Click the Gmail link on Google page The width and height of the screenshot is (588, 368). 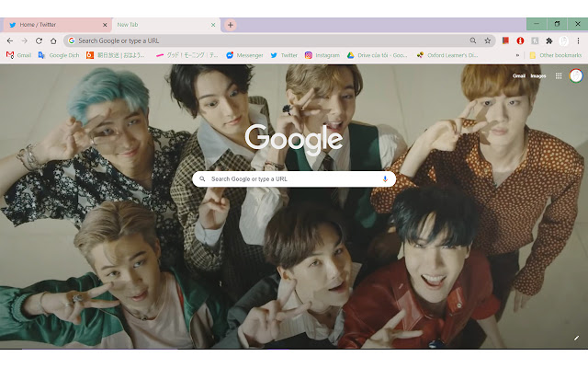click(x=518, y=75)
